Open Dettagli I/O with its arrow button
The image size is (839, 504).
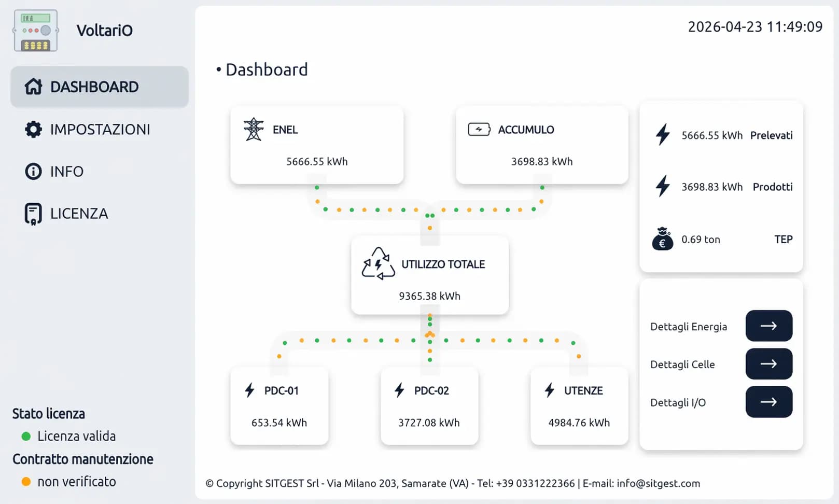tap(769, 401)
